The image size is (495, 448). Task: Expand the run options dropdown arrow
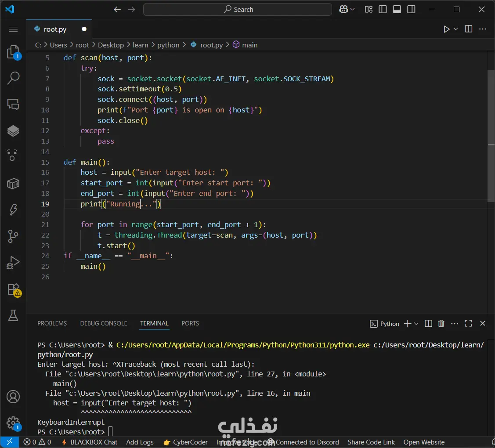click(456, 29)
